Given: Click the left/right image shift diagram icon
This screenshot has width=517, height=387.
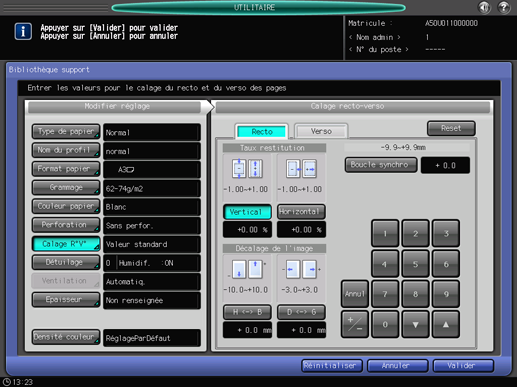Looking at the screenshot, I should tap(301, 269).
